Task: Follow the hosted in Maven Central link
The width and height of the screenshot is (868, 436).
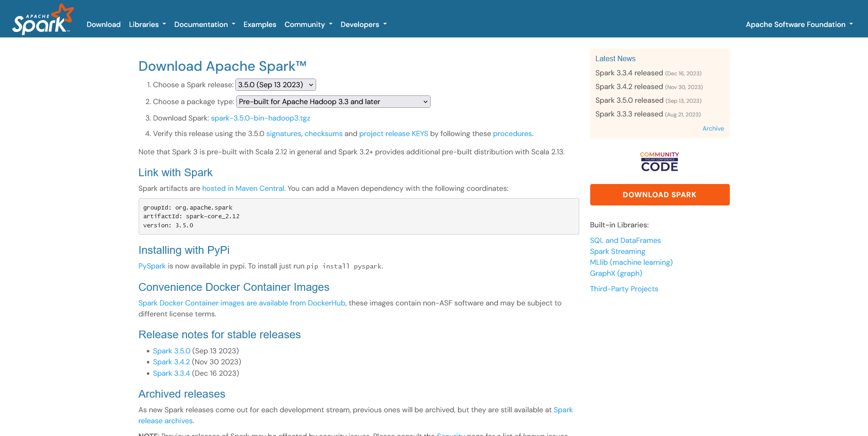Action: point(243,189)
